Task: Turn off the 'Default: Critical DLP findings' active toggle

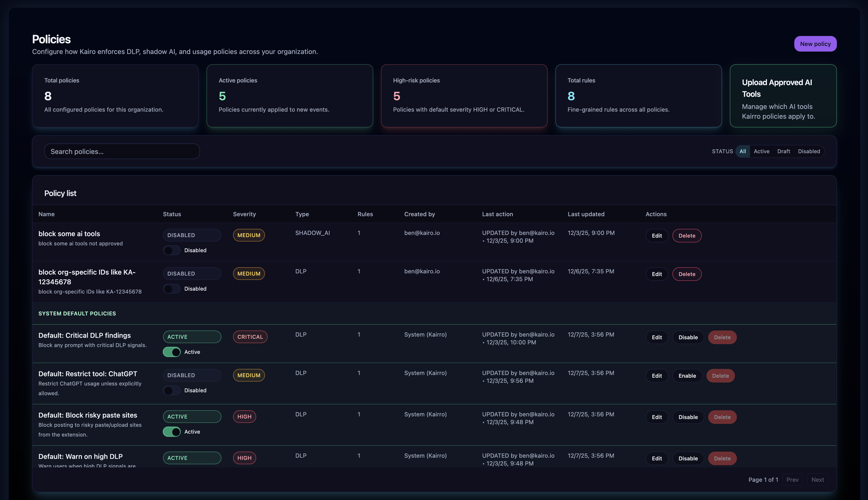Action: point(172,352)
